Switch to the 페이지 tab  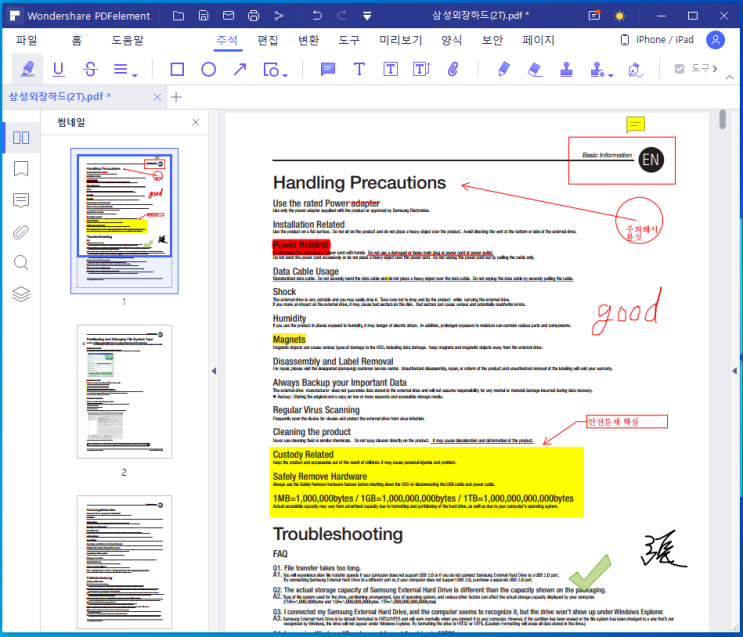[x=538, y=40]
